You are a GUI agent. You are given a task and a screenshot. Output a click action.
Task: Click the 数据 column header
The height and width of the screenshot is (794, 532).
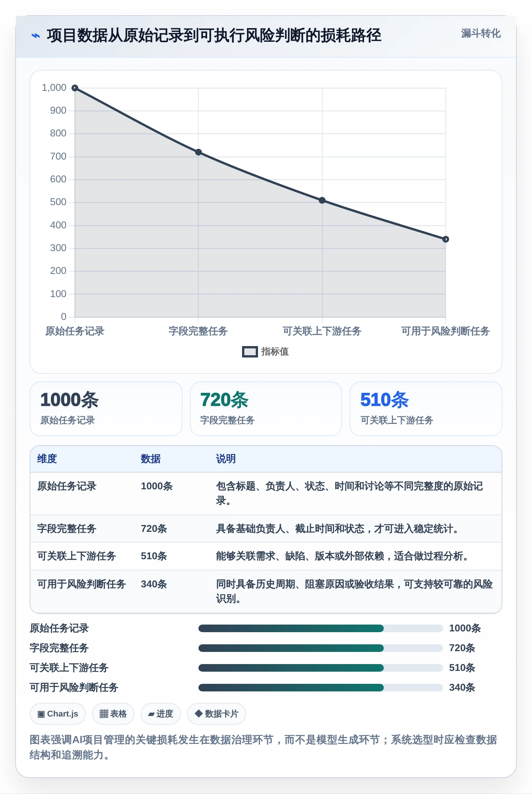coord(151,459)
